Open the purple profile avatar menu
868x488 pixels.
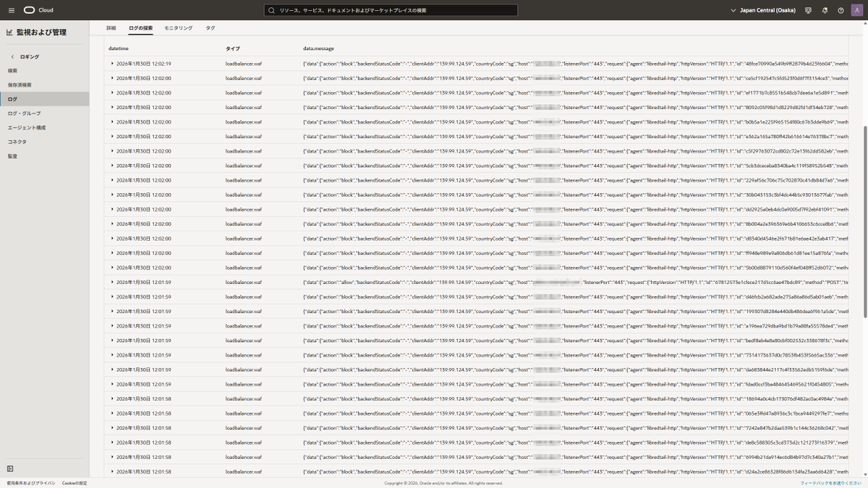[856, 10]
